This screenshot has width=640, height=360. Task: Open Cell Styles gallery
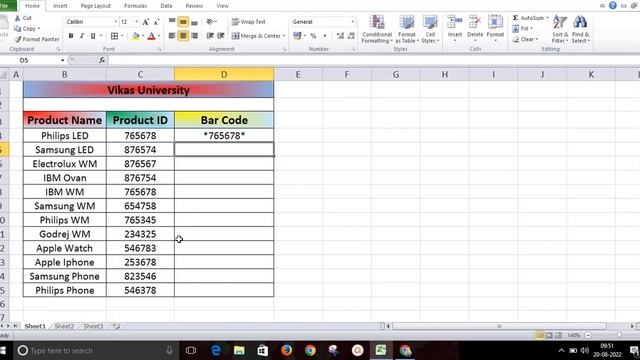[x=430, y=29]
